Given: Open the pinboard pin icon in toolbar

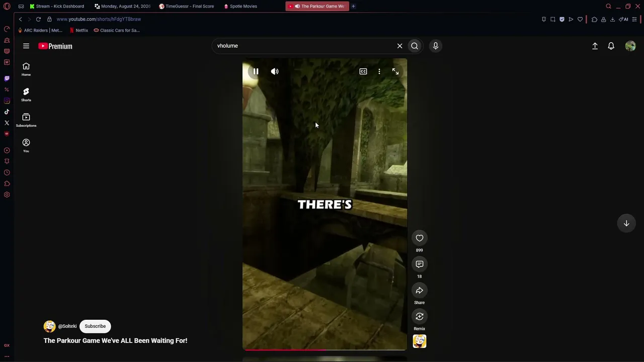Looking at the screenshot, I should point(544,19).
